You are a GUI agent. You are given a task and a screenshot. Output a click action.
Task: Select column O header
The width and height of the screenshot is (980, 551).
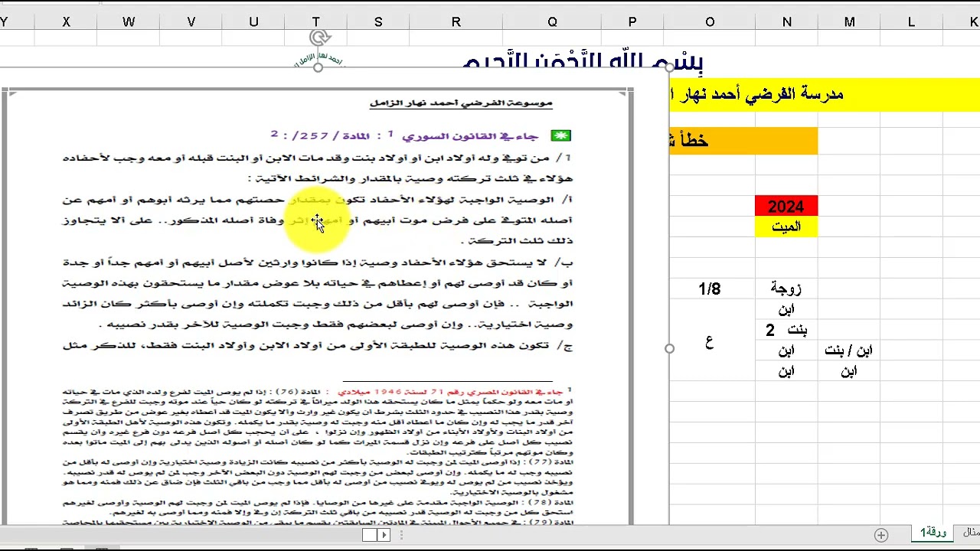[x=710, y=22]
